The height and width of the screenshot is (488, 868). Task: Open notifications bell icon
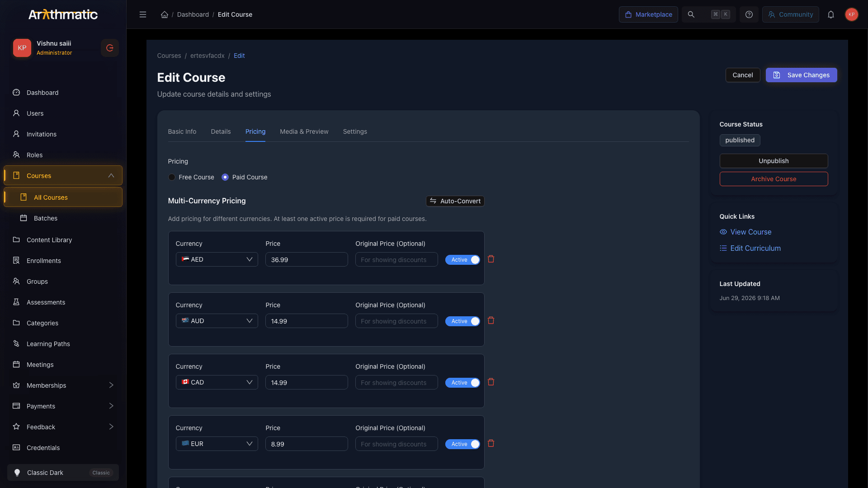(x=831, y=14)
